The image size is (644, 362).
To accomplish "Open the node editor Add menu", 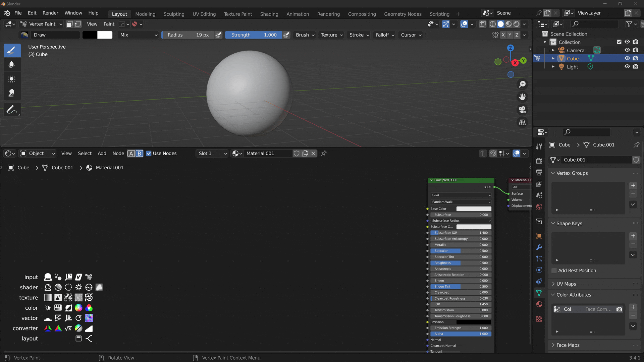I will [x=102, y=154].
